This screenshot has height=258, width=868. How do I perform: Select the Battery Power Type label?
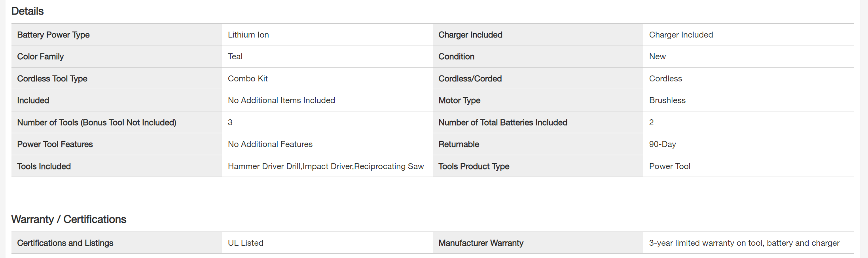pyautogui.click(x=53, y=35)
